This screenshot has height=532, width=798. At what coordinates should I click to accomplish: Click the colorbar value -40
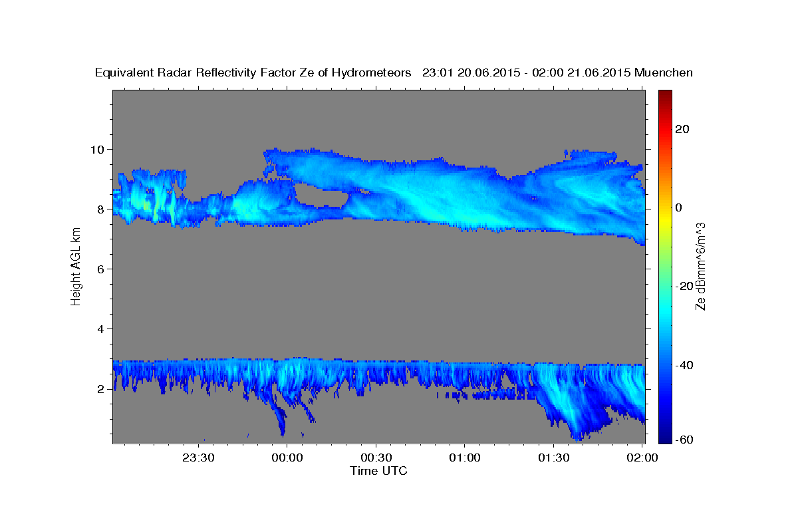[684, 365]
